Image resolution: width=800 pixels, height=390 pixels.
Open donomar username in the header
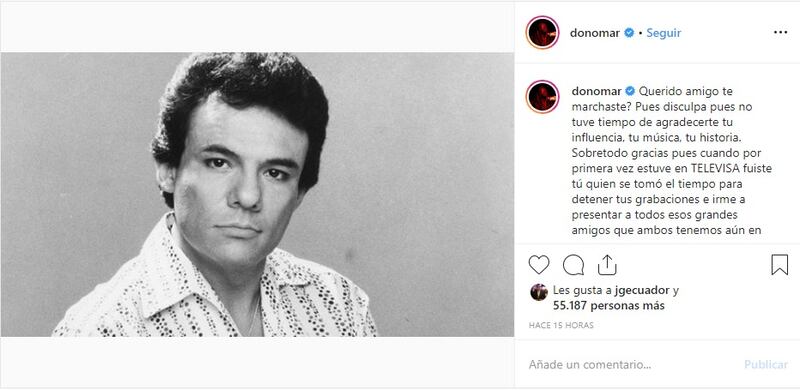595,33
